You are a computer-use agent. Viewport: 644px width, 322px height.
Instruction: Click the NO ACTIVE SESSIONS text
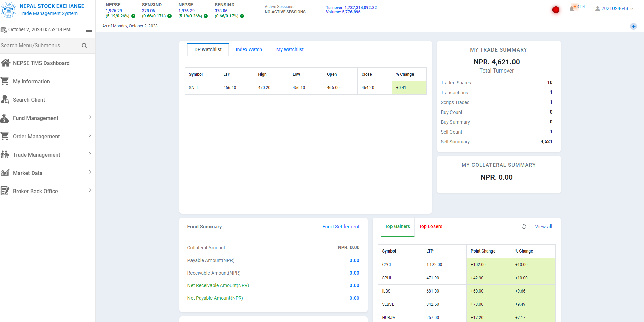coord(285,12)
